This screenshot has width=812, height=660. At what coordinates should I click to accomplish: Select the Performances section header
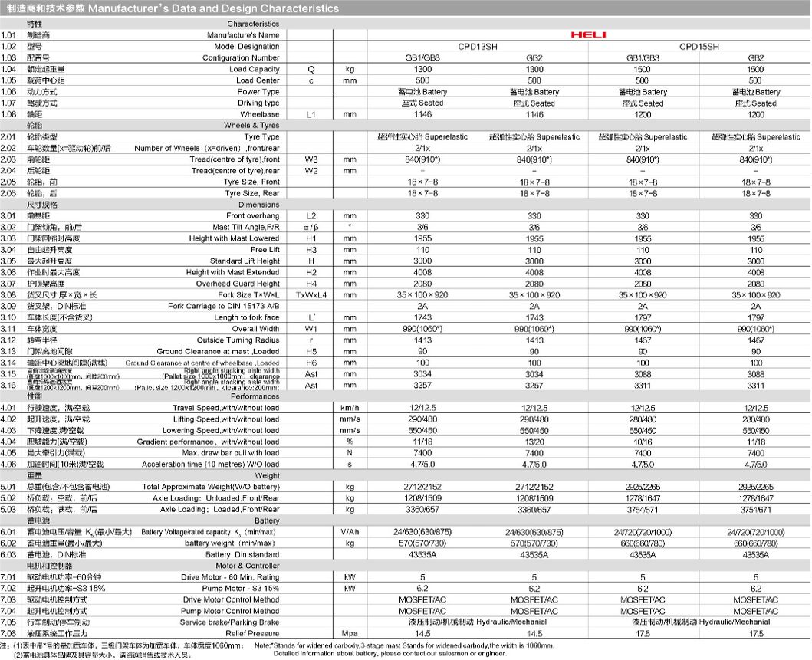[x=255, y=396]
